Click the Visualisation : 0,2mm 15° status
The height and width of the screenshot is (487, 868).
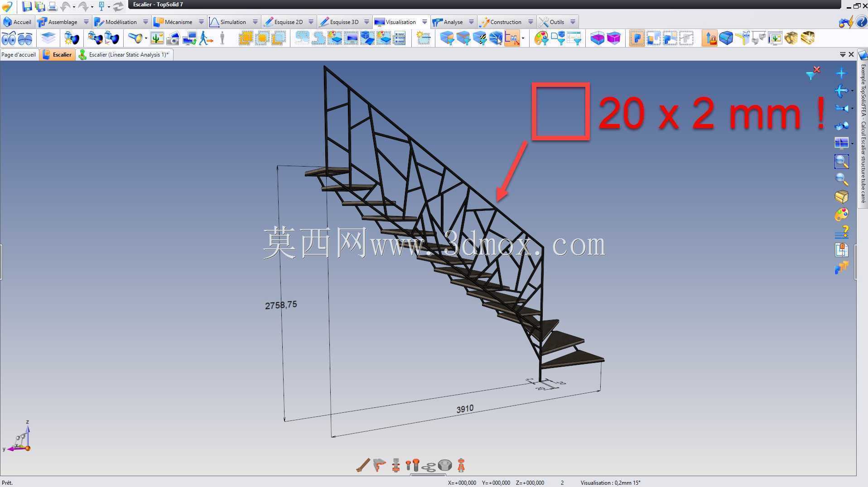point(610,483)
